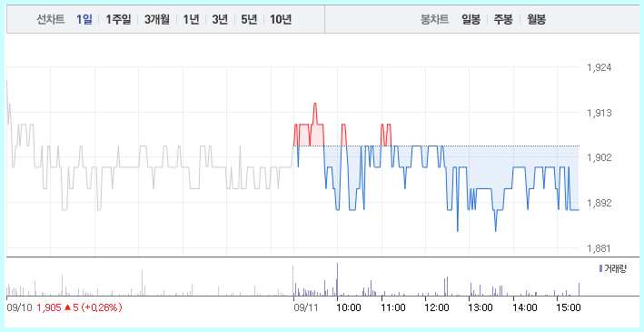Open the 5년 line chart
The width and height of the screenshot is (644, 332).
click(249, 19)
